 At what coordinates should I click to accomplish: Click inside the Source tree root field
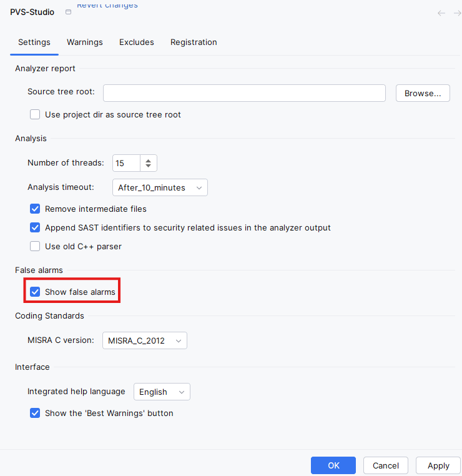click(x=244, y=93)
